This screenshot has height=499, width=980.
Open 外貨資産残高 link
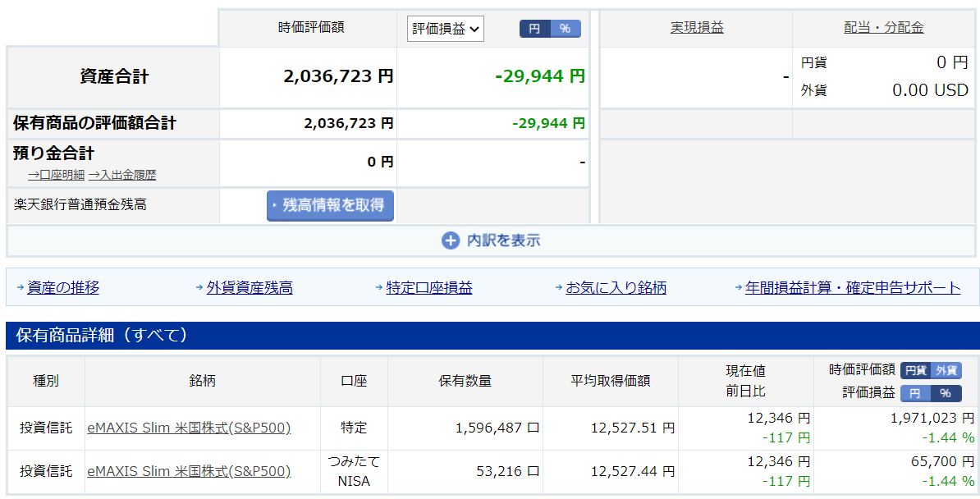[250, 287]
